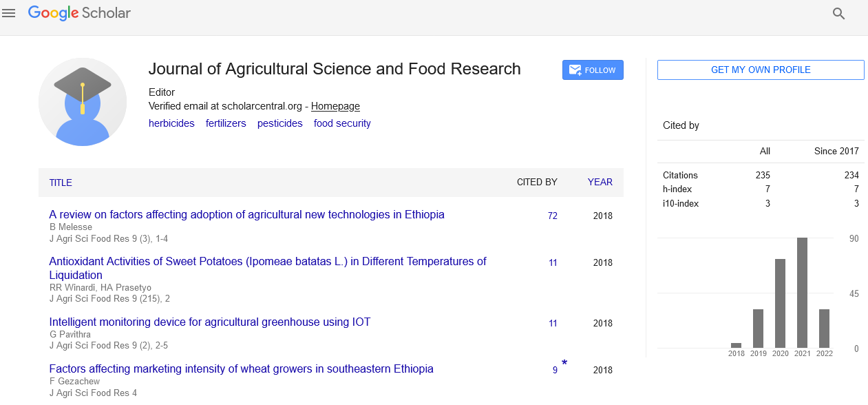Click the 2021 bar in citations chart
Viewport: 868px width, 405px height.
[x=802, y=293]
